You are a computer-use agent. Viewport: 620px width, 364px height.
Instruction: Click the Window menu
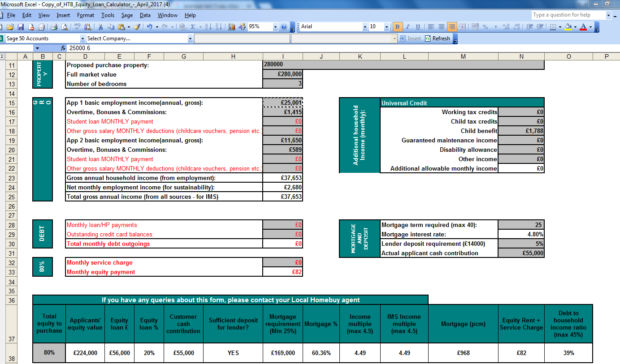coord(167,15)
